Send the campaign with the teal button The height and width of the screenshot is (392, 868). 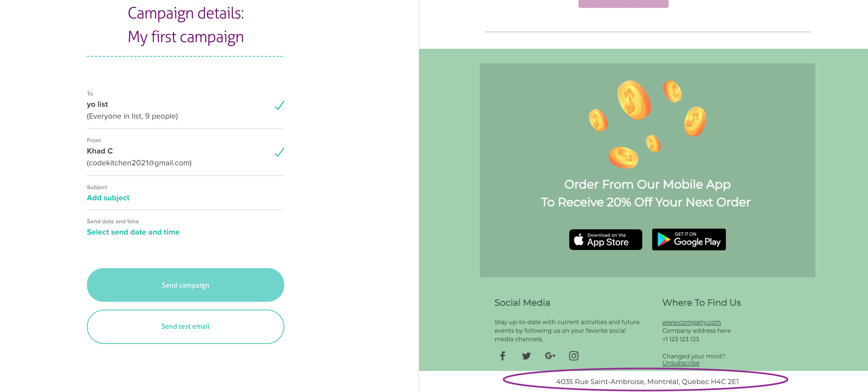click(185, 285)
